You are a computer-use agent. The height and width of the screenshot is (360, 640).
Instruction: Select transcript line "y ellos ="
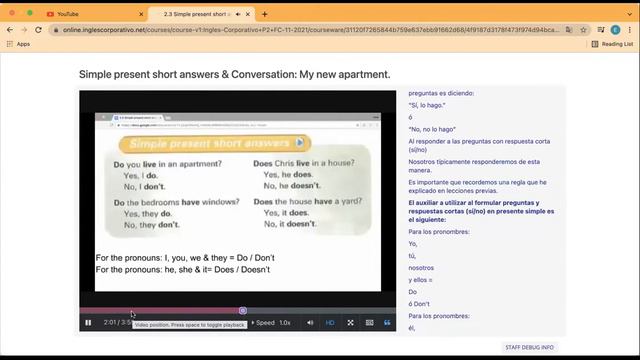tap(420, 280)
